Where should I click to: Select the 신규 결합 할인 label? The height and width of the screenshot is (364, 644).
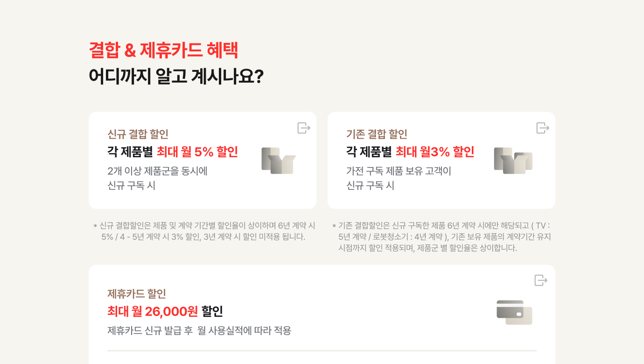[x=138, y=134]
